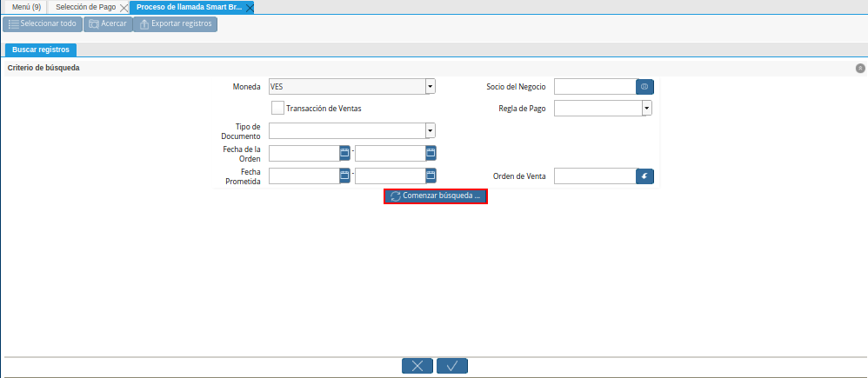Viewport: 868px width, 378px height.
Task: Close the Proceso de llamada Smart Browser tab
Action: click(249, 8)
